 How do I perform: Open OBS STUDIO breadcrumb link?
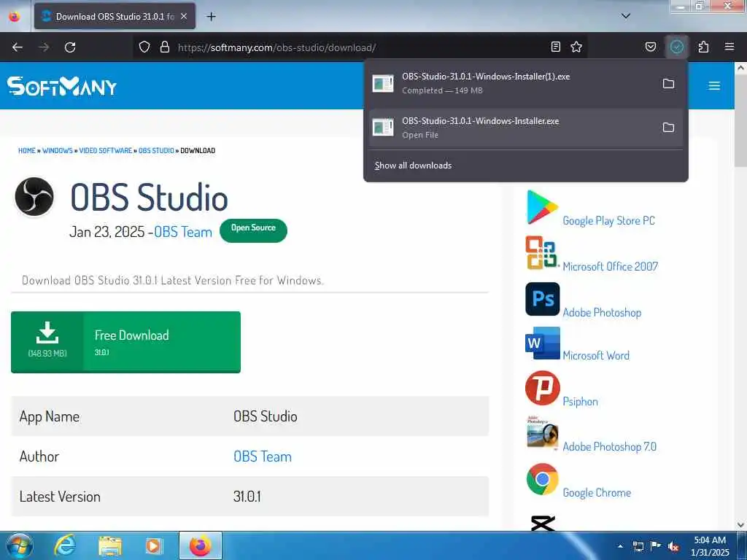click(156, 150)
